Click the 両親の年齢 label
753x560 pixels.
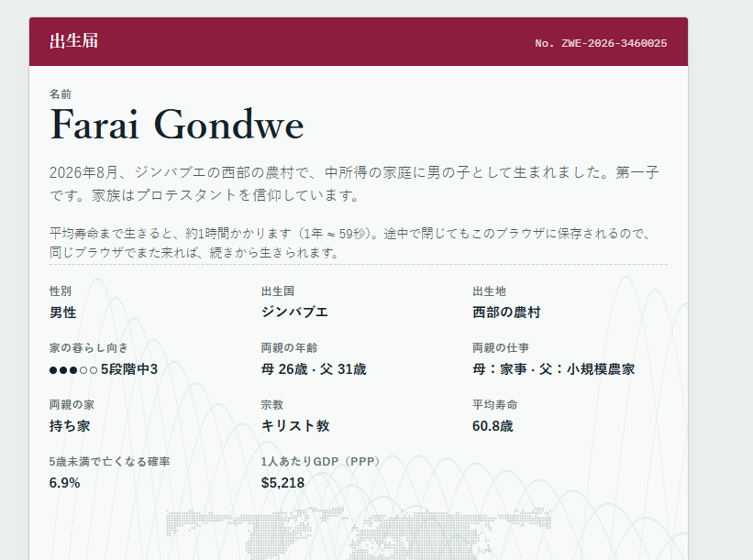click(289, 348)
